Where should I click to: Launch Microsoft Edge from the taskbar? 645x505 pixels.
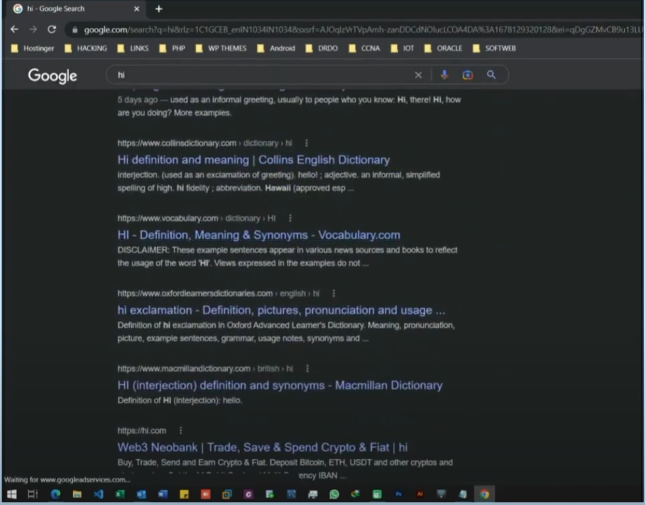tap(56, 494)
